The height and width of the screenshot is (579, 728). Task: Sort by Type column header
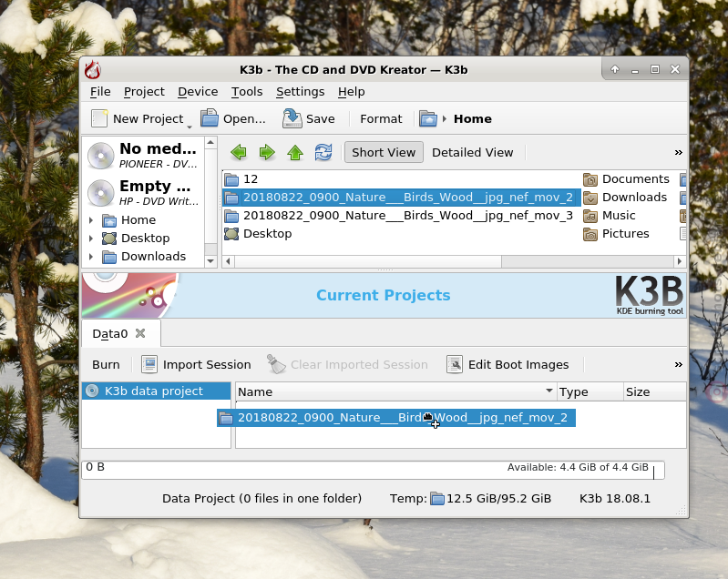tap(590, 392)
